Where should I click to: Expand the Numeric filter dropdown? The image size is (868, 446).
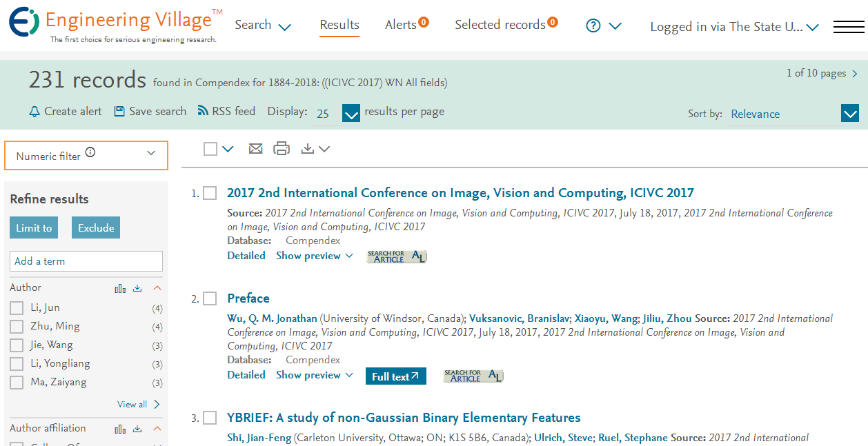(86, 155)
